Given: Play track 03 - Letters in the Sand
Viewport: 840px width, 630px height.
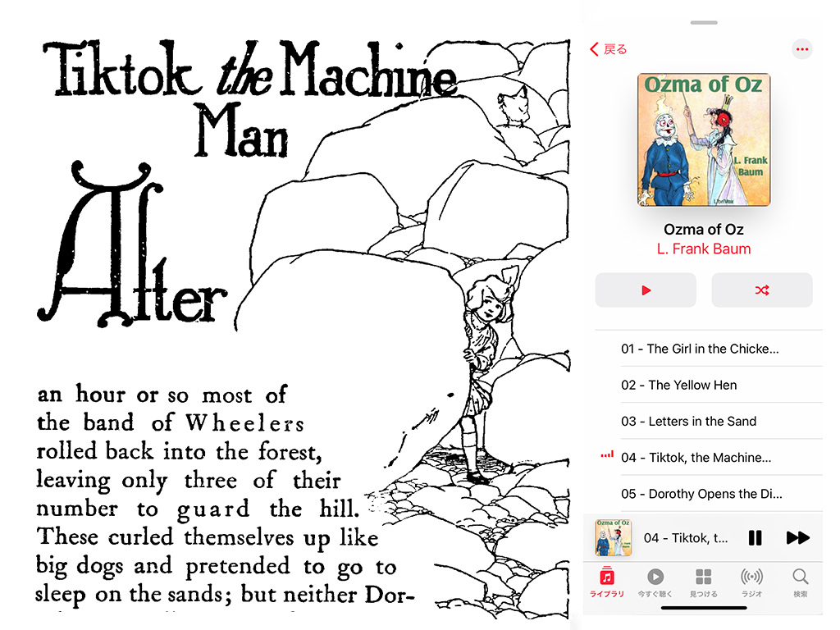Looking at the screenshot, I should pyautogui.click(x=708, y=421).
